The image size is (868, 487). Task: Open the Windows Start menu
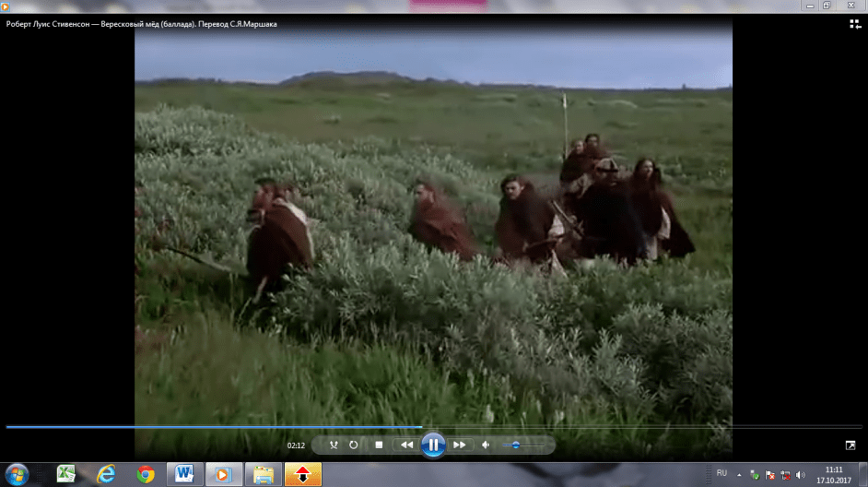(17, 475)
